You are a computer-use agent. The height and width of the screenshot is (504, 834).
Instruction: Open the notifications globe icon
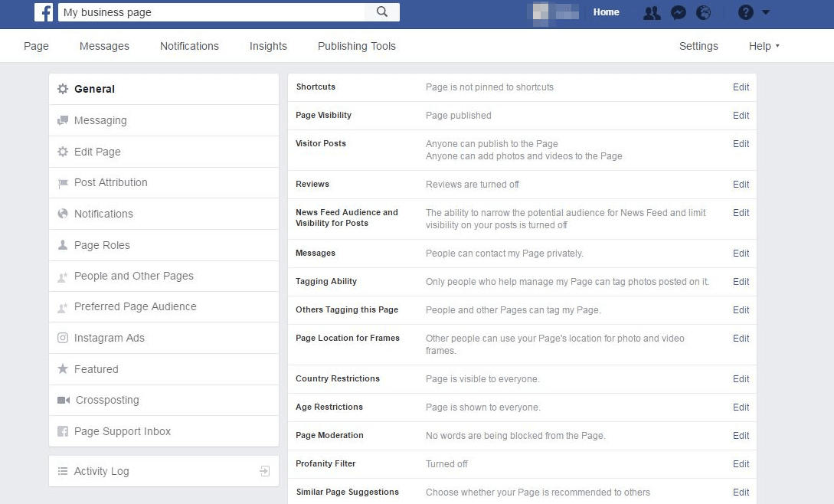point(703,13)
